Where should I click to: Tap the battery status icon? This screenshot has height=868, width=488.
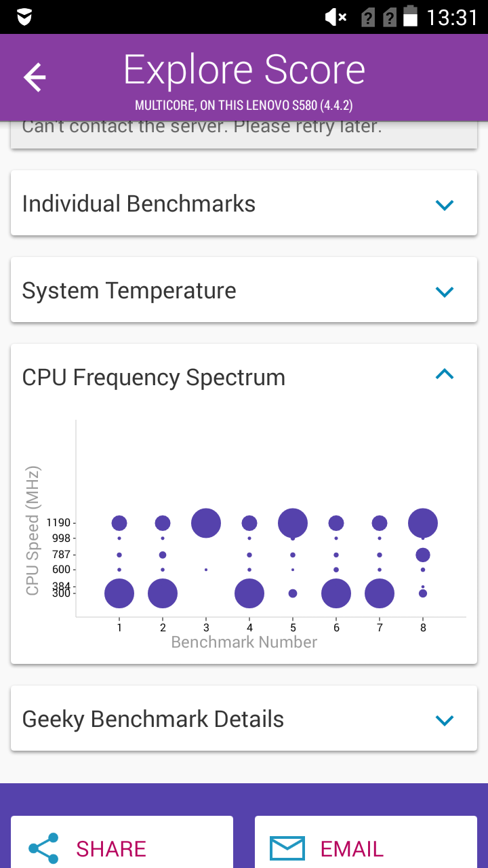pyautogui.click(x=410, y=16)
